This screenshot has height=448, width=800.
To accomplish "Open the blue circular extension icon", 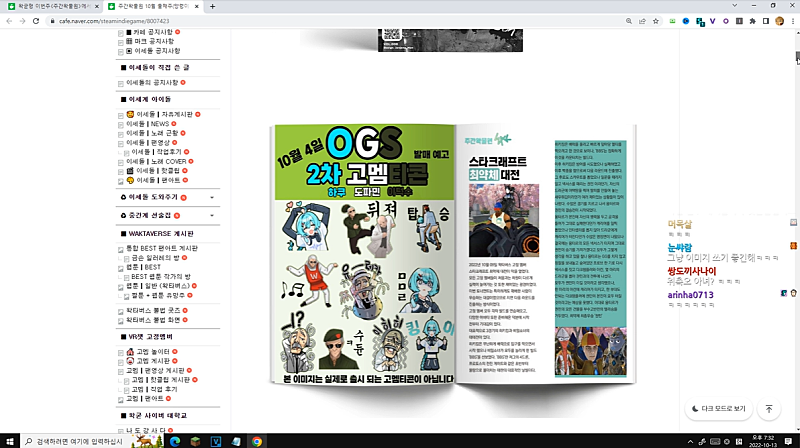I will pyautogui.click(x=686, y=21).
